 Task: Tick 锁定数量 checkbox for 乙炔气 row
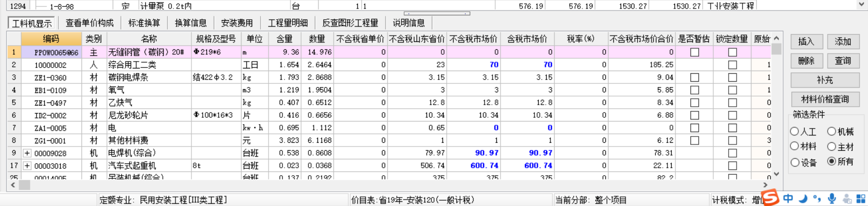coord(732,102)
